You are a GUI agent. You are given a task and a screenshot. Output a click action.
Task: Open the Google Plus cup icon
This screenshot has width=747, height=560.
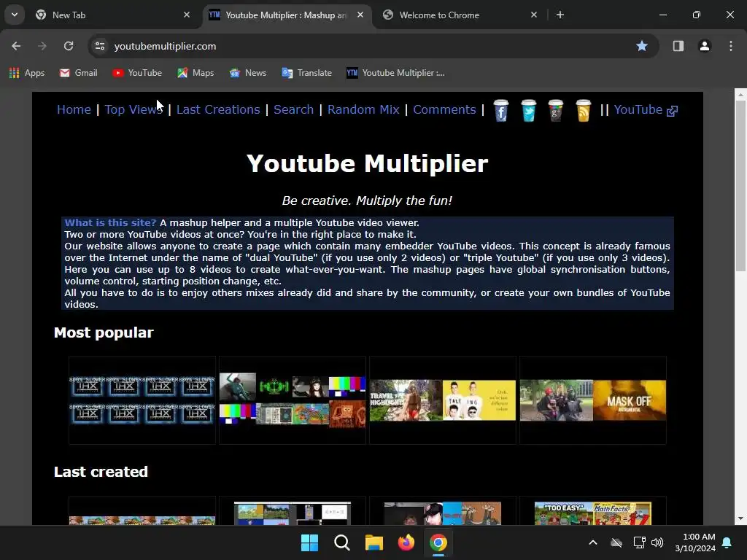[x=555, y=111]
